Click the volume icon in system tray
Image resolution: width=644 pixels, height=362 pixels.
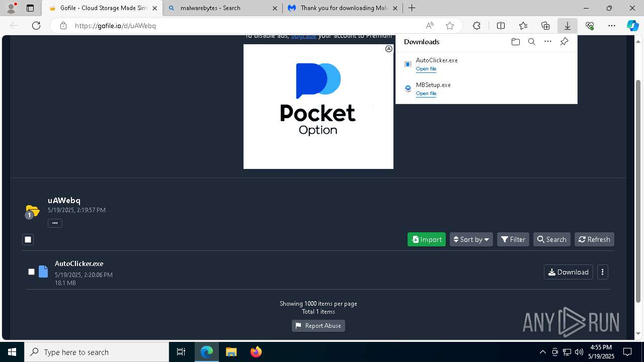pyautogui.click(x=579, y=352)
